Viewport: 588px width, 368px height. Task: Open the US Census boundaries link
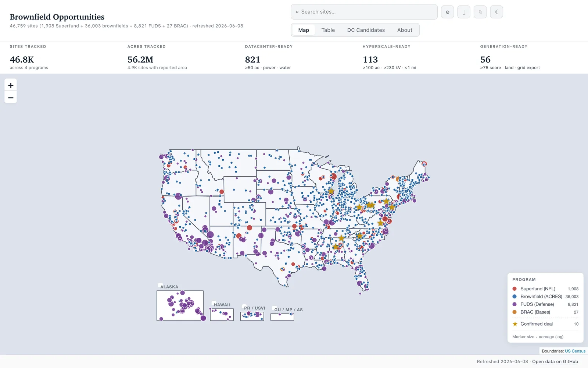[575, 351]
